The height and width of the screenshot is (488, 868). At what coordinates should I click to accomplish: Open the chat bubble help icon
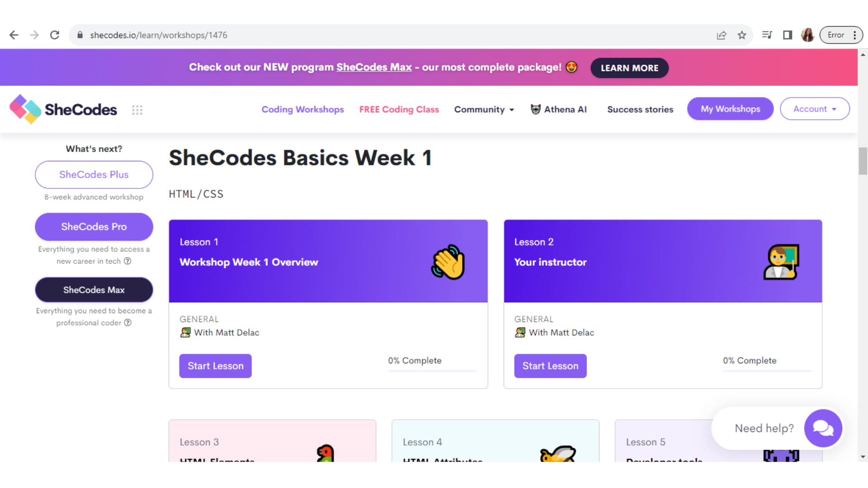pos(823,428)
